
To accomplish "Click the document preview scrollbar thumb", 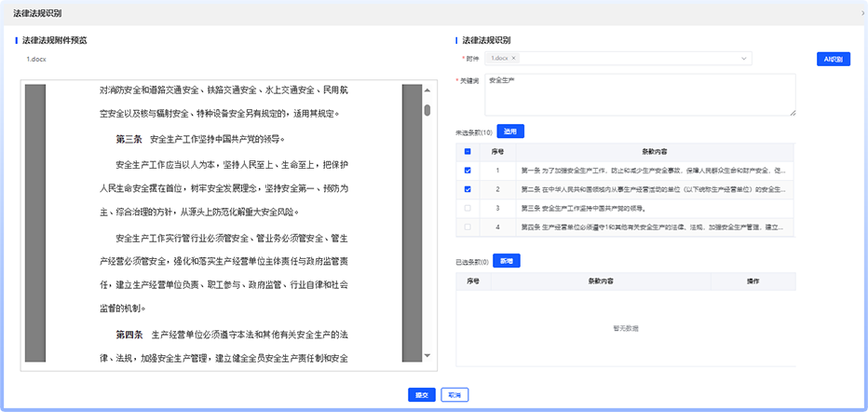I will click(427, 110).
